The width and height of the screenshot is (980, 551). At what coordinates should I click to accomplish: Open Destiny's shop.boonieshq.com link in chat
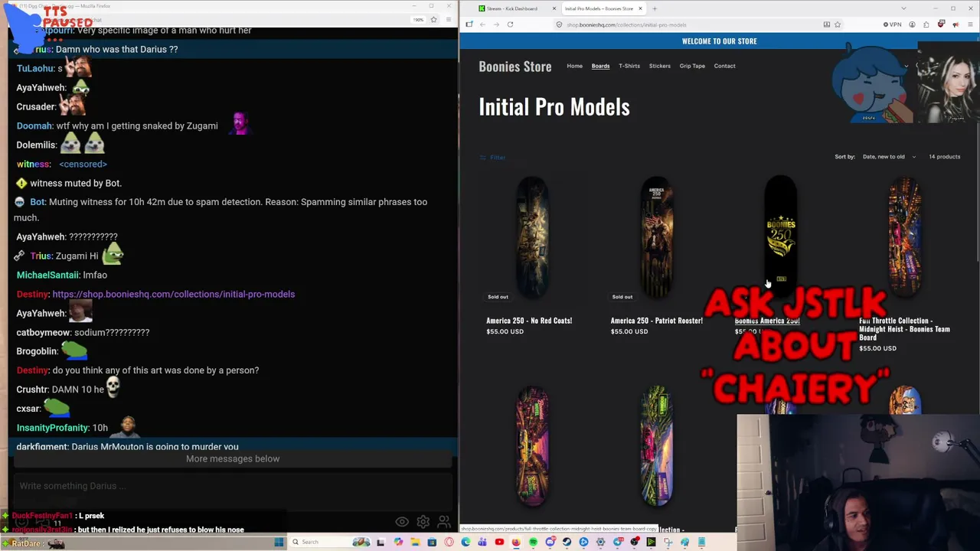(x=174, y=294)
